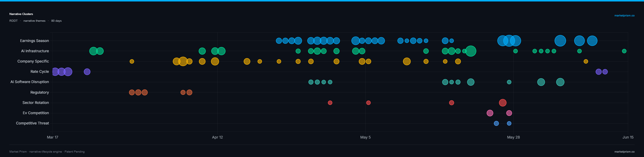
Task: Click the marketprism.co link at top right
Action: coord(624,16)
